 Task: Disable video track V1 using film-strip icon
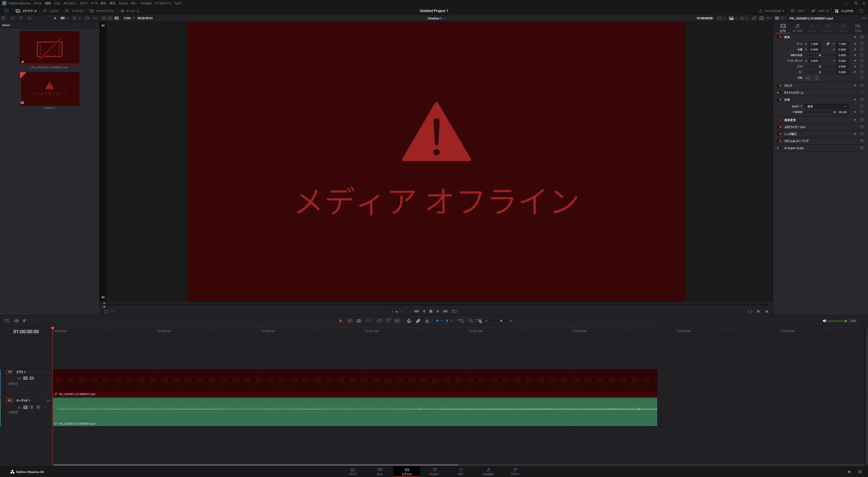click(x=32, y=378)
